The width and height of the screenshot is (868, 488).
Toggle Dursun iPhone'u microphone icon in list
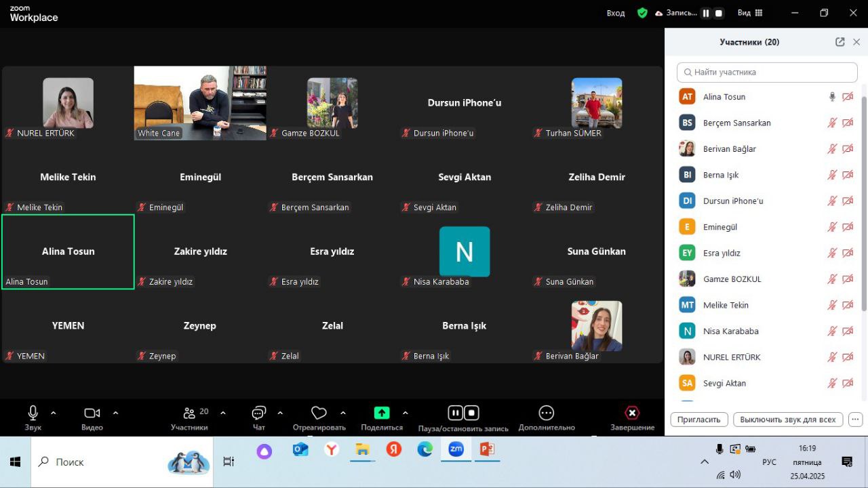832,201
